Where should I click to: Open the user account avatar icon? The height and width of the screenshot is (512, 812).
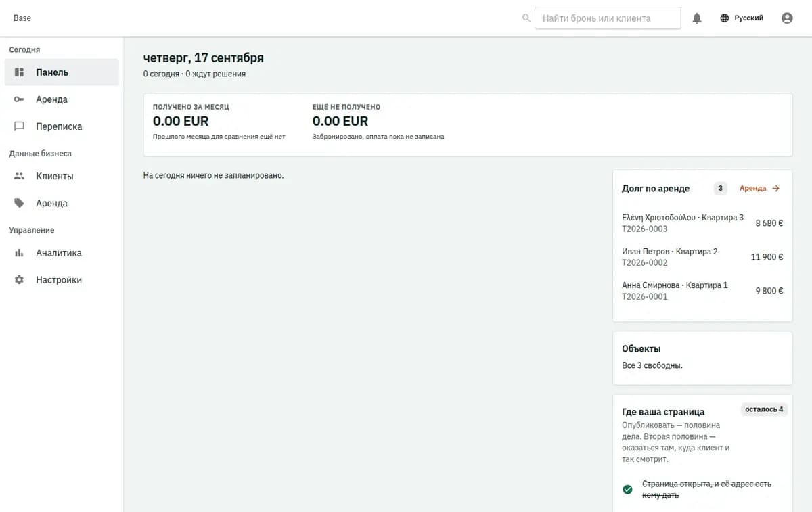787,18
